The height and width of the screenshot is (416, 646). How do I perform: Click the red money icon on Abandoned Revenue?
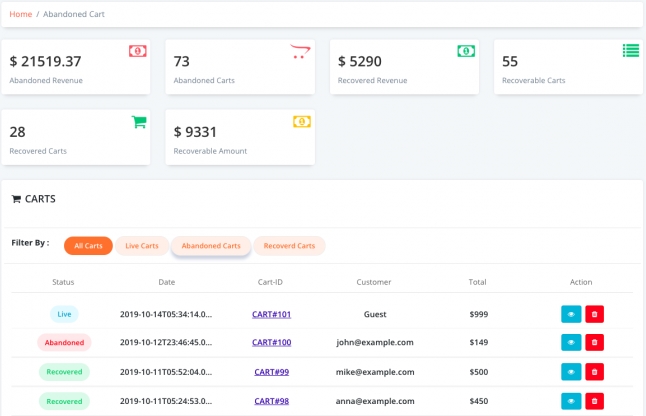(x=138, y=51)
